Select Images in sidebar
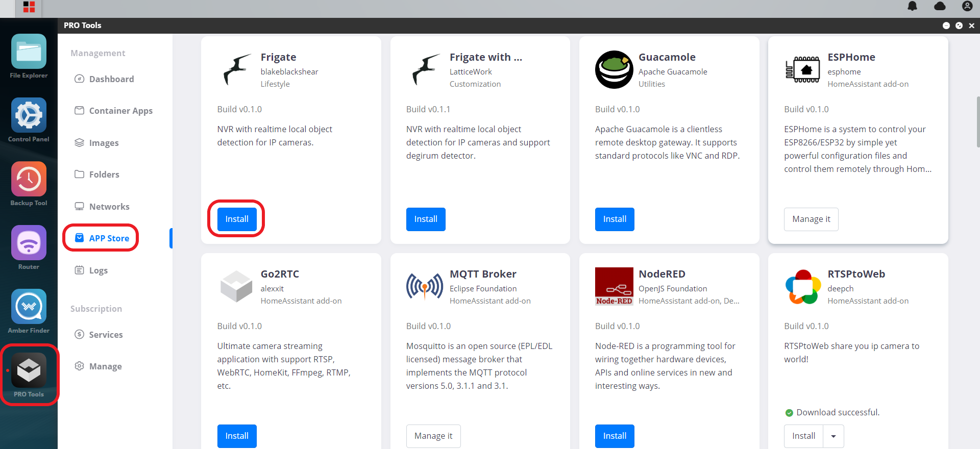The height and width of the screenshot is (449, 980). 104,143
